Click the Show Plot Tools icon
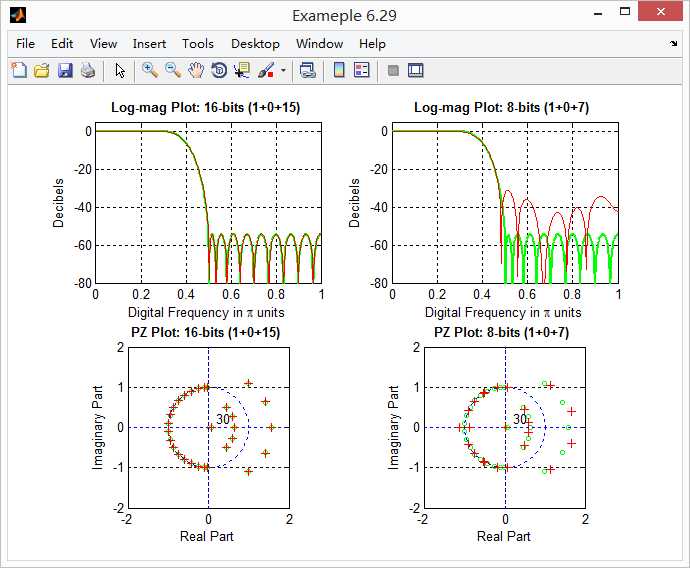The width and height of the screenshot is (690, 568). [415, 70]
